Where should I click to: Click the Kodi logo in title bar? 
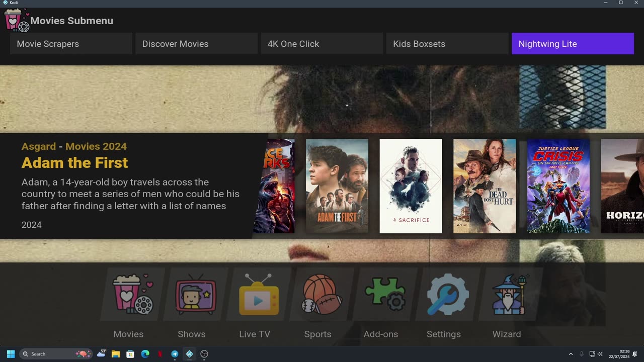click(5, 3)
